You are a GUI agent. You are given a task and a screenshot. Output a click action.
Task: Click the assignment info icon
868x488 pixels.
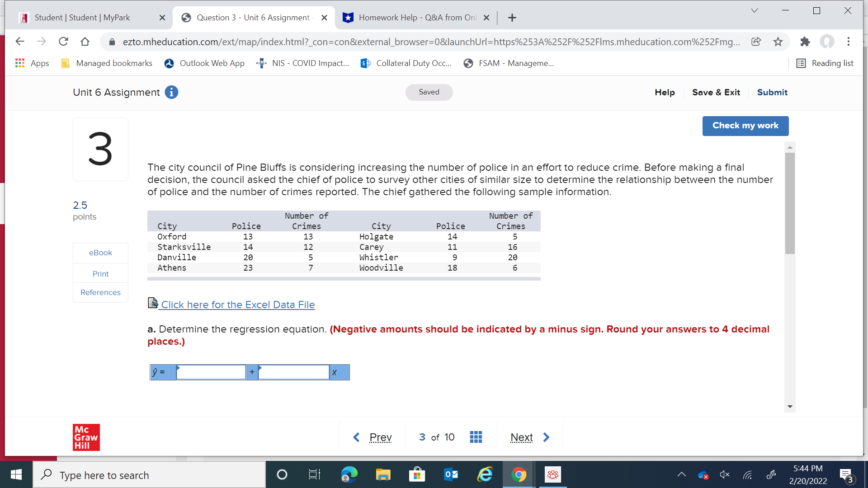click(x=171, y=92)
